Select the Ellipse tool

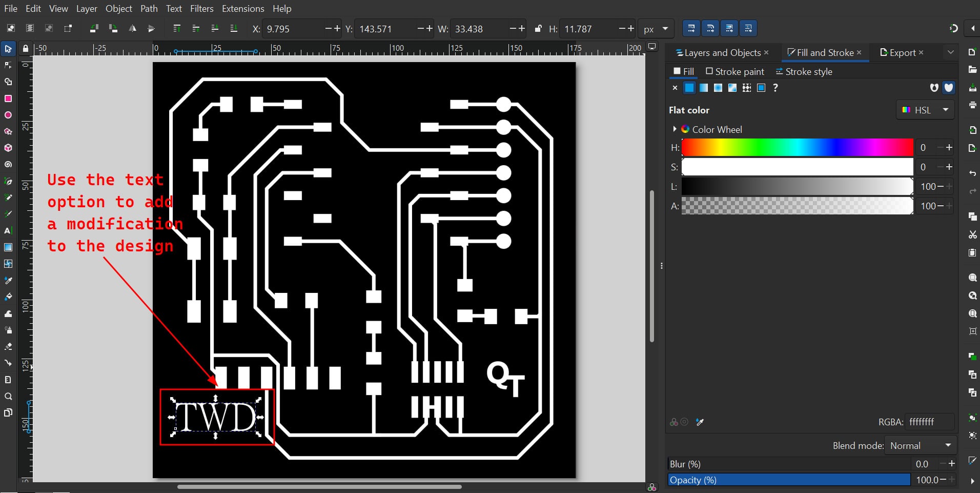tap(8, 115)
